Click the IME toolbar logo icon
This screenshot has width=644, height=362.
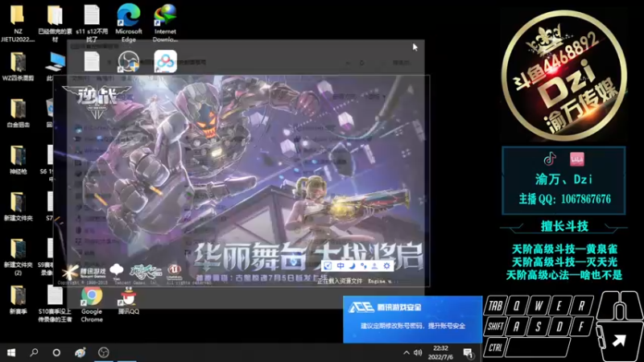[328, 266]
